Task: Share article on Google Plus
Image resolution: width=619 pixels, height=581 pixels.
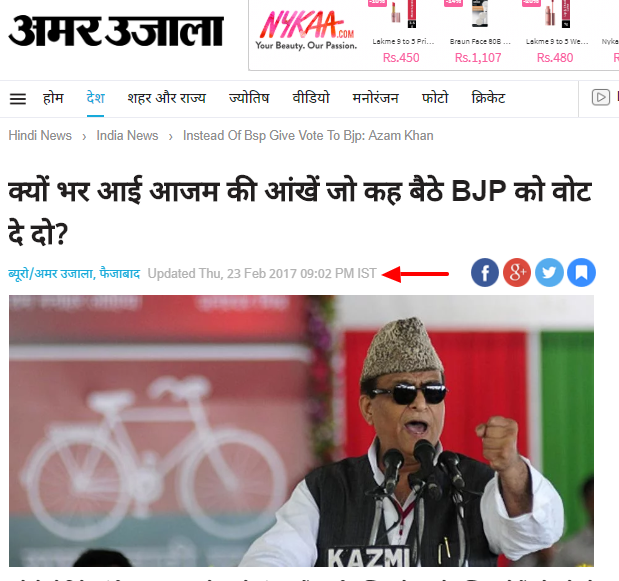Action: (517, 273)
